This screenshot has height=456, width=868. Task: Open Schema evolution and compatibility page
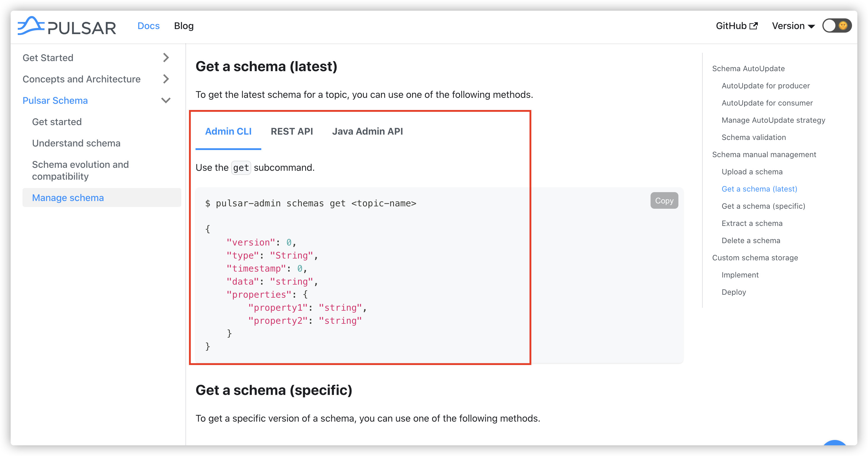click(80, 170)
